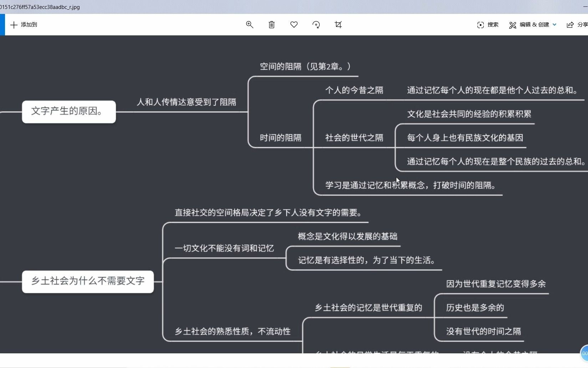
Task: Delete the image with trash icon
Action: (x=272, y=25)
